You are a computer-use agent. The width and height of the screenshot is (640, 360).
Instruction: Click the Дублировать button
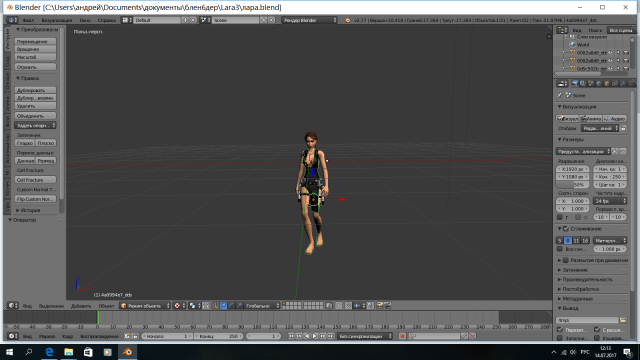tap(35, 90)
